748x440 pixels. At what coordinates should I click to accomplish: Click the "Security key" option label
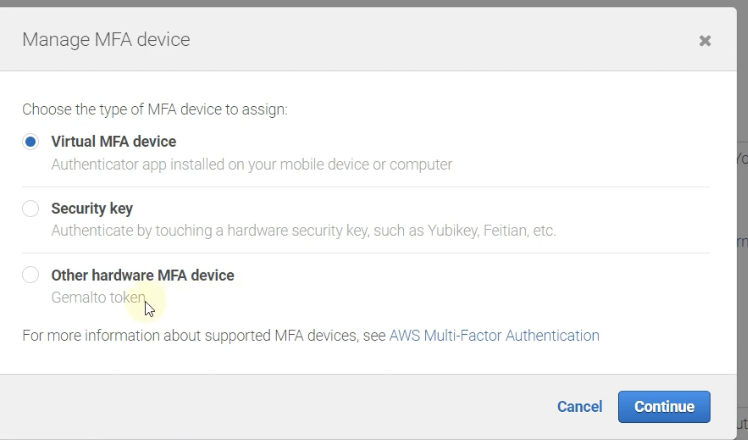(92, 209)
